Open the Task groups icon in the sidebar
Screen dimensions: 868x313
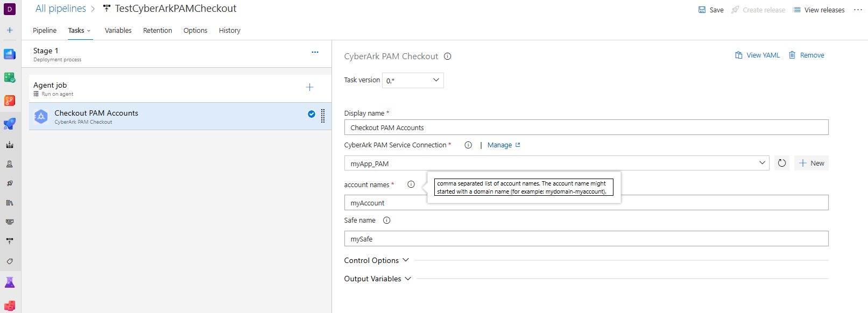[x=10, y=222]
